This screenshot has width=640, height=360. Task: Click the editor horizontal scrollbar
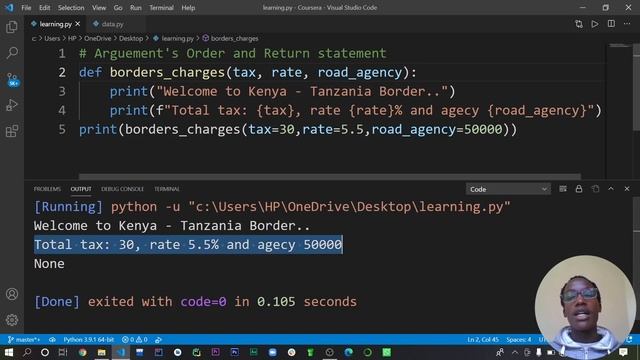330,176
